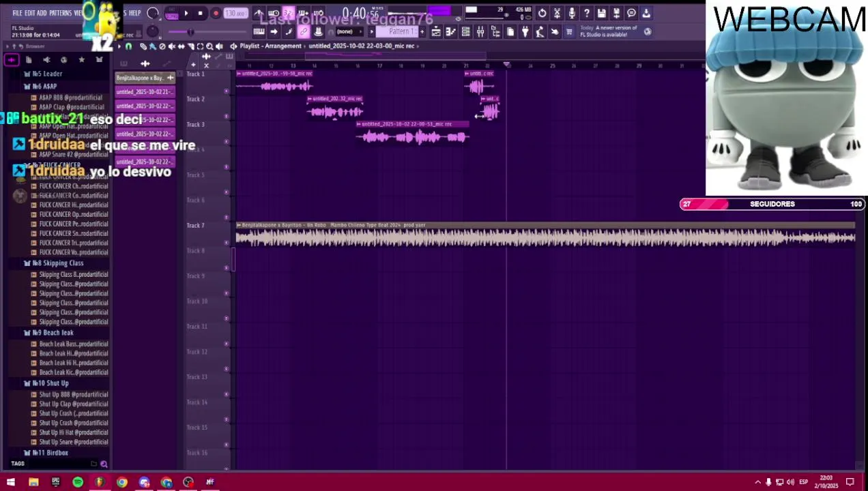Viewport: 868px width, 491px height.
Task: Select the Shut Up 808 sample
Action: click(74, 394)
